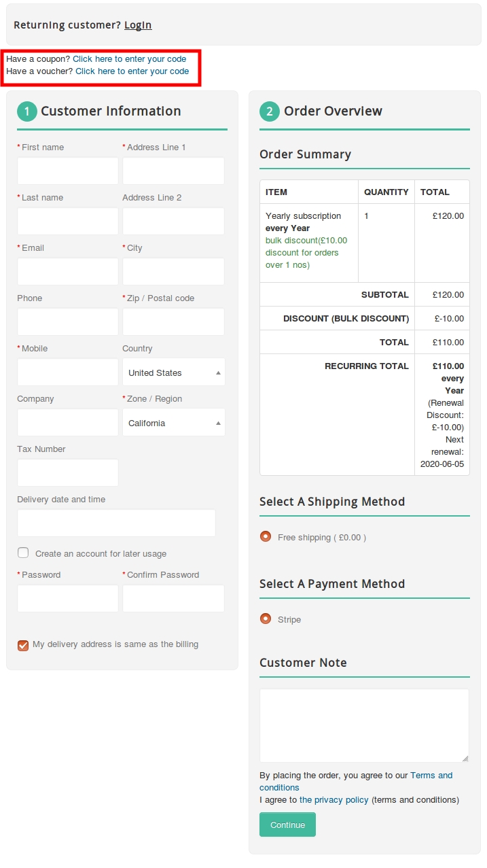
Task: Open the privacy policy link
Action: (x=334, y=800)
